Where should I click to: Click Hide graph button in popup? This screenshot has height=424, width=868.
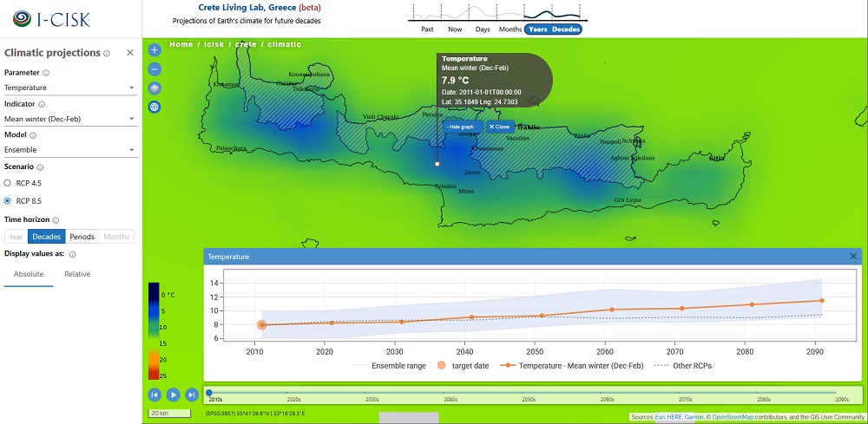[462, 127]
